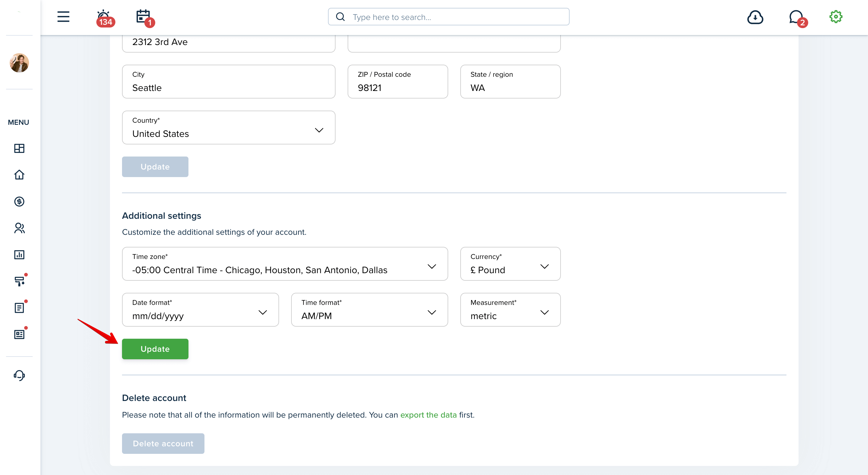
Task: Click the Additional settings heading
Action: point(161,216)
